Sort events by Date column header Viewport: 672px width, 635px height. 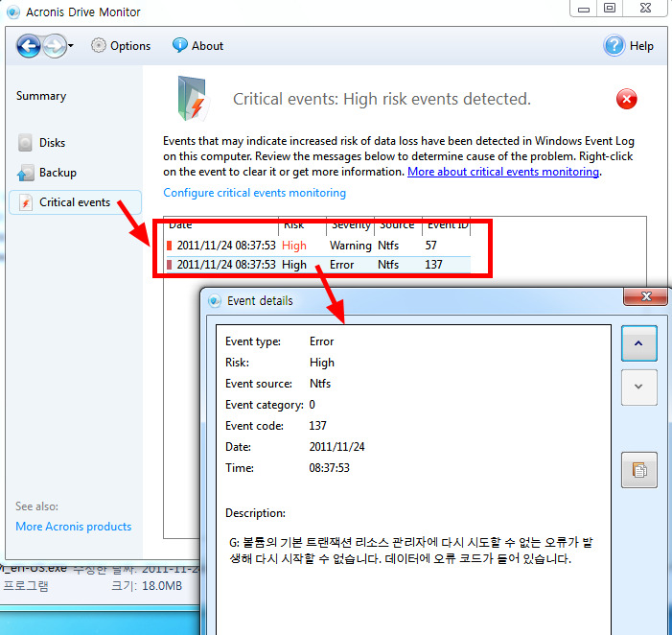tap(220, 225)
